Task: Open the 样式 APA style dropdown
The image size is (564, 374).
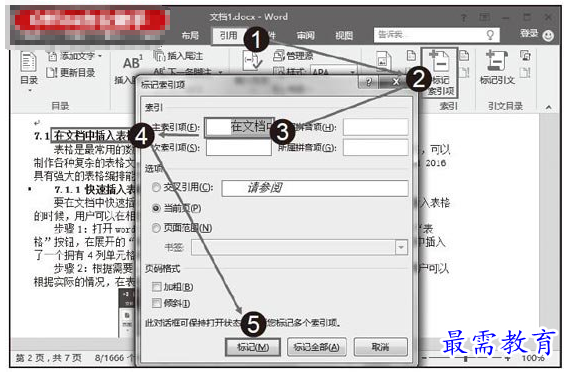Action: [x=353, y=72]
